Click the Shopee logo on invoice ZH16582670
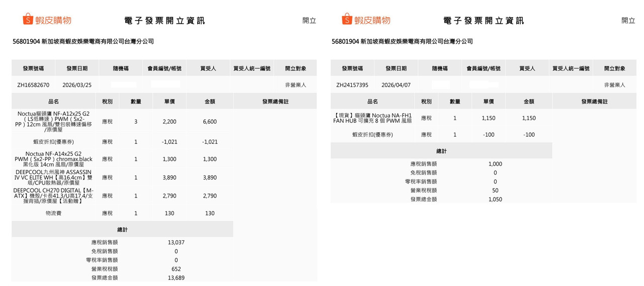644x286 pixels. (x=47, y=20)
